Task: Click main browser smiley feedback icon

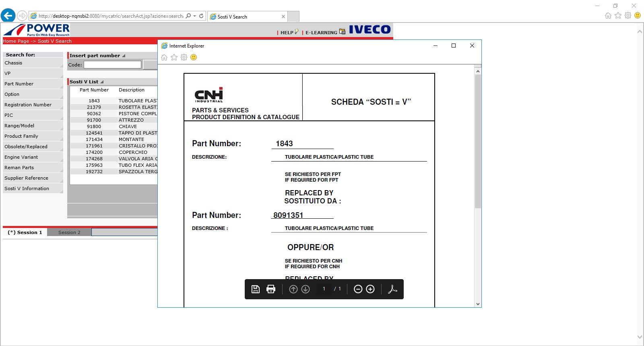Action: pos(638,15)
